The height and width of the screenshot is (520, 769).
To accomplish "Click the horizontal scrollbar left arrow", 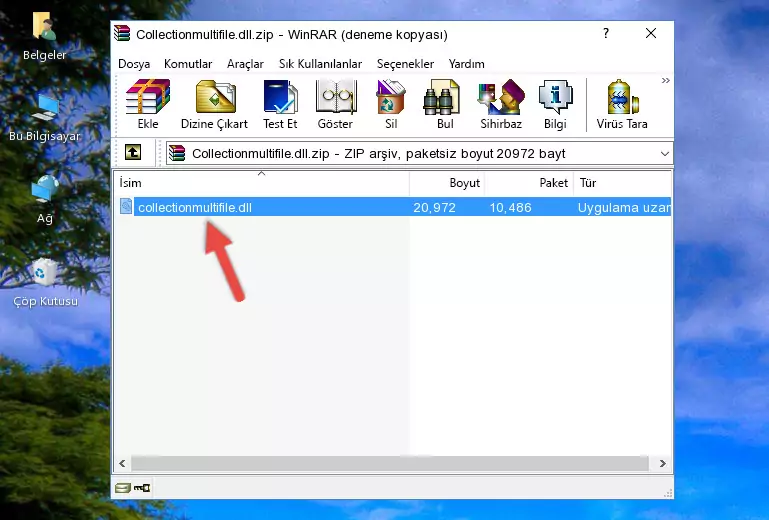I will (x=122, y=463).
